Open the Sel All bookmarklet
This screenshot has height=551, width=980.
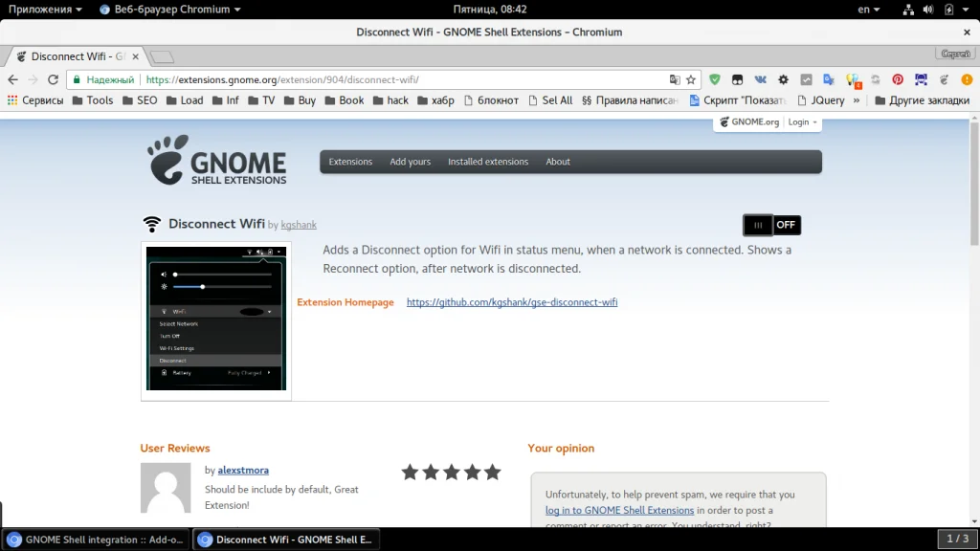pos(550,99)
